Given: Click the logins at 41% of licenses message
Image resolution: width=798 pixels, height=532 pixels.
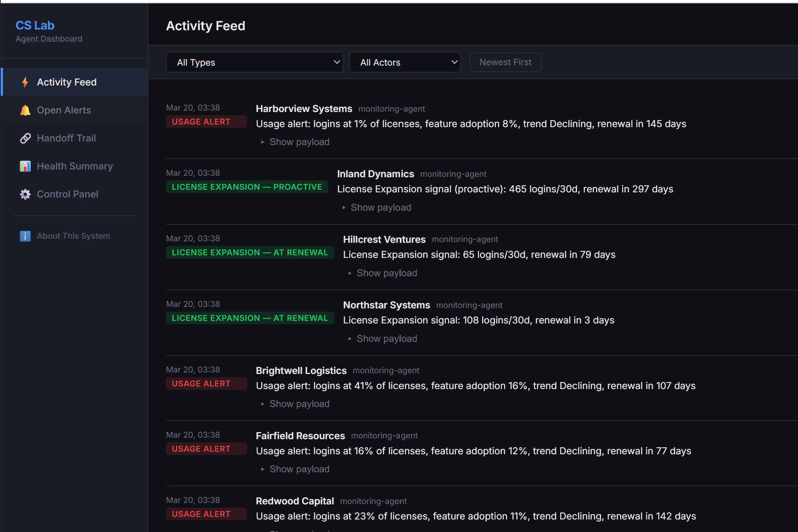Looking at the screenshot, I should click(x=476, y=386).
